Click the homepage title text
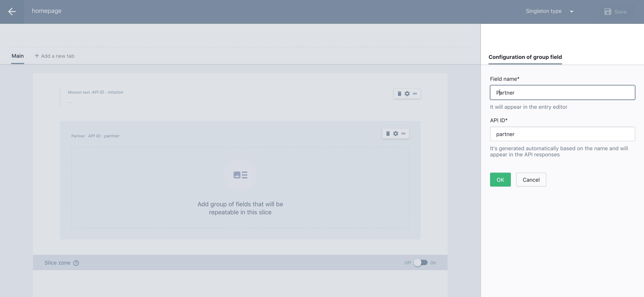Viewport: 644px width, 297px height. coord(46,11)
